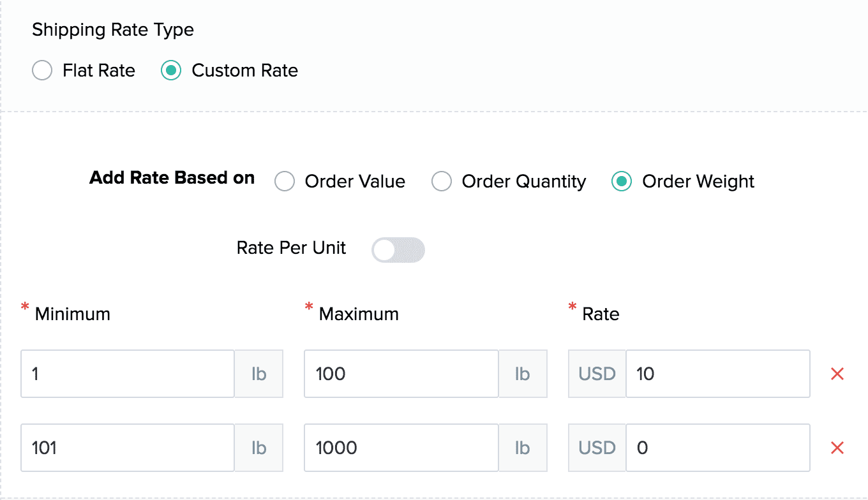
Task: Delete the second rate row with red X
Action: click(x=837, y=448)
